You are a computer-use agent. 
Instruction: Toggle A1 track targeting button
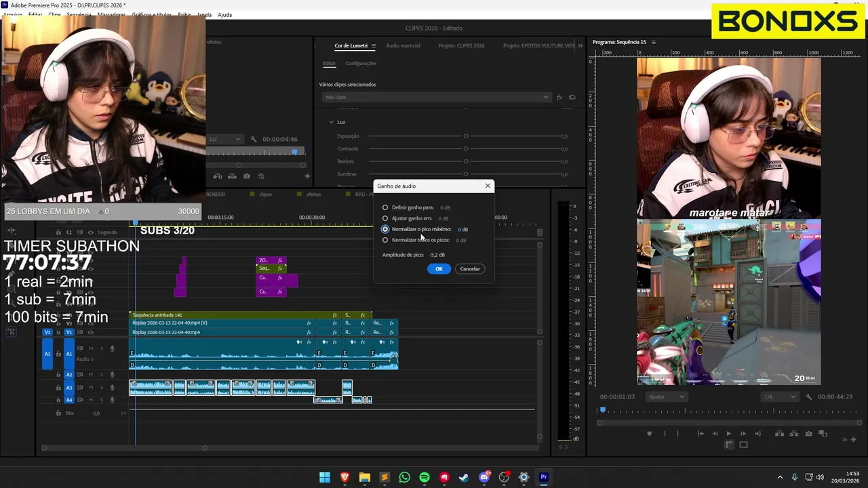coord(69,354)
